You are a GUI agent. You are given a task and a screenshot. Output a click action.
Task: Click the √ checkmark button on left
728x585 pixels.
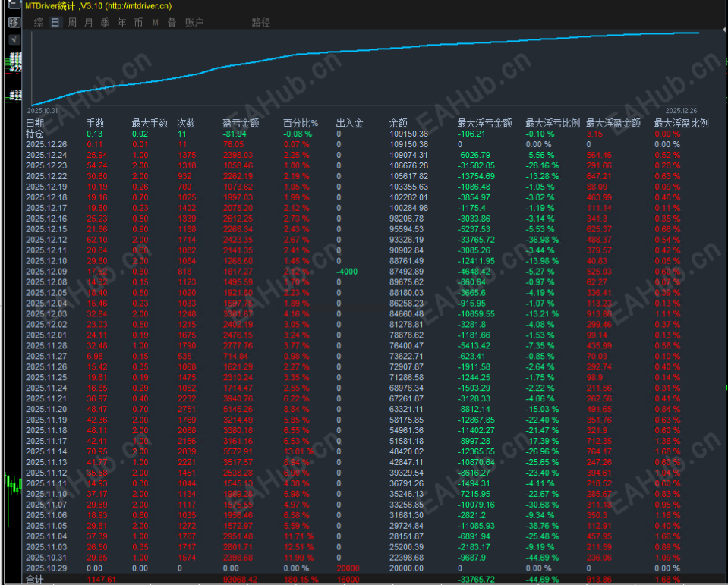pyautogui.click(x=14, y=39)
